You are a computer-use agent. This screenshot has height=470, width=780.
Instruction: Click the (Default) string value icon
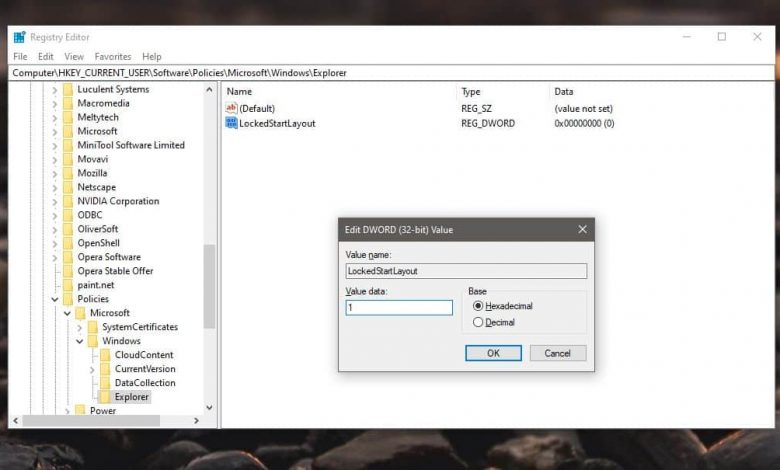[231, 108]
